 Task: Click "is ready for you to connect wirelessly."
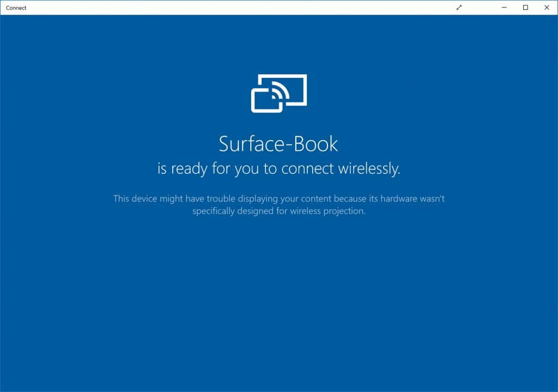coord(279,168)
